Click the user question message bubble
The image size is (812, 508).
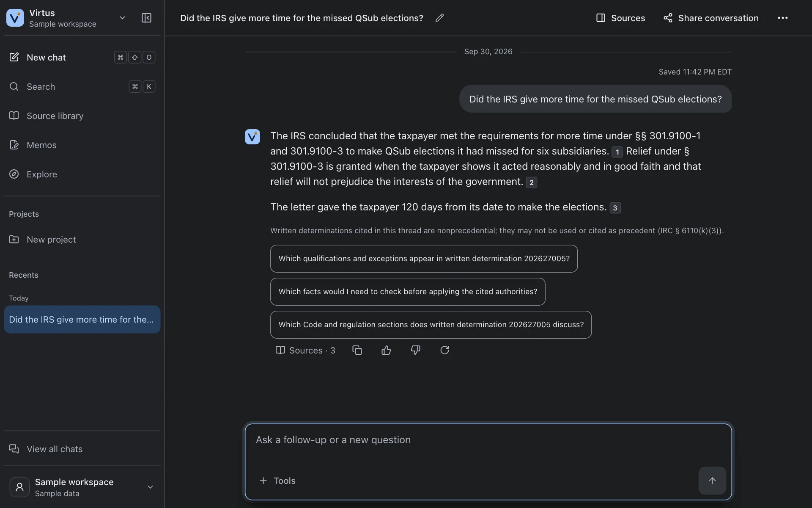tap(595, 99)
